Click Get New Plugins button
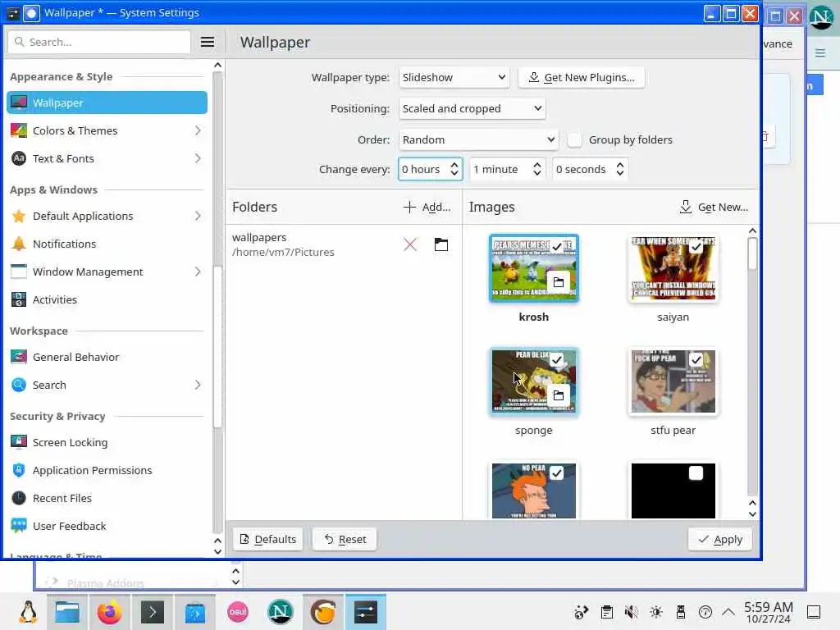 582,77
